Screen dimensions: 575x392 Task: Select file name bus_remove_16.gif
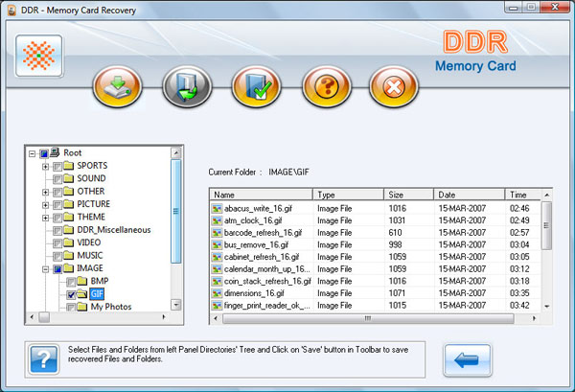256,245
